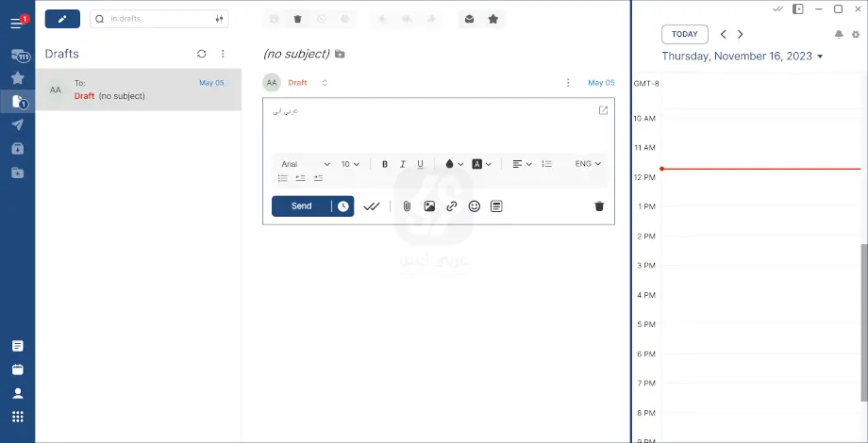The width and height of the screenshot is (868, 443).
Task: Insert an image into the draft
Action: pos(429,206)
